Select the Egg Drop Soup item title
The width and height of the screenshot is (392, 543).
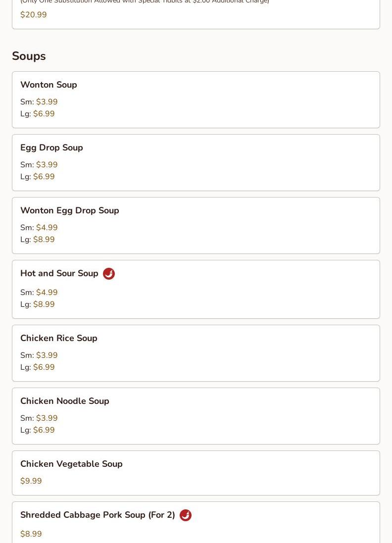pyautogui.click(x=51, y=148)
